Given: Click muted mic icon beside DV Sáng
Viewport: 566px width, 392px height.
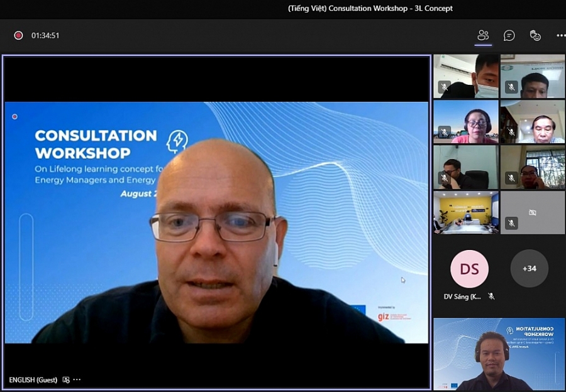Looking at the screenshot, I should (x=491, y=296).
